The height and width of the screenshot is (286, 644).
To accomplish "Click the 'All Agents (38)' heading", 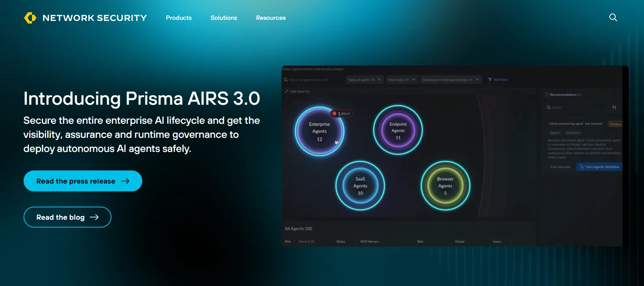I will [x=299, y=228].
